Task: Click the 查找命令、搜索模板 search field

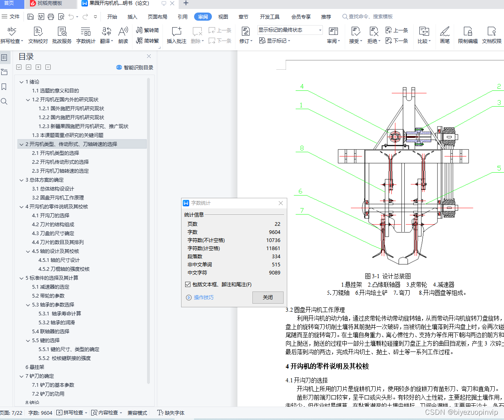Action: tap(368, 17)
